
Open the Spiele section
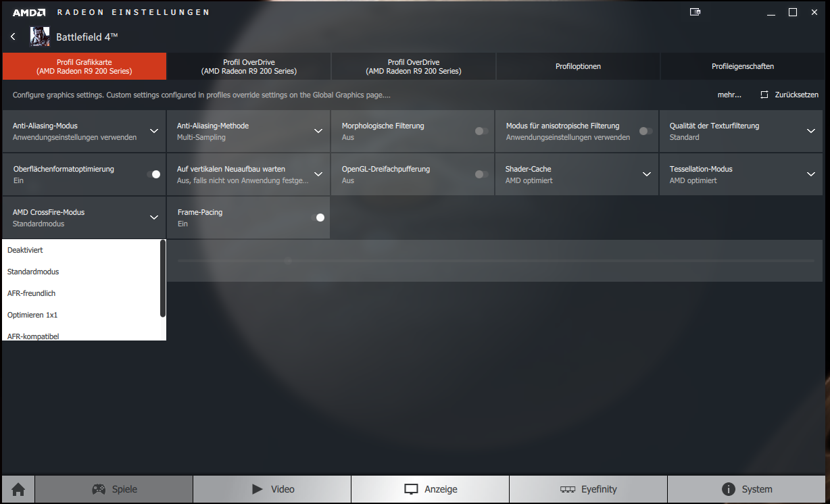pyautogui.click(x=114, y=490)
